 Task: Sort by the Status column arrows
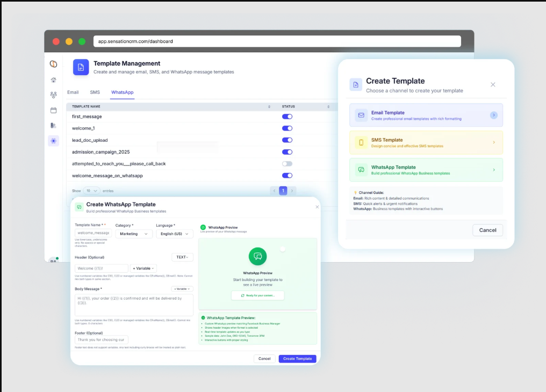click(x=328, y=107)
